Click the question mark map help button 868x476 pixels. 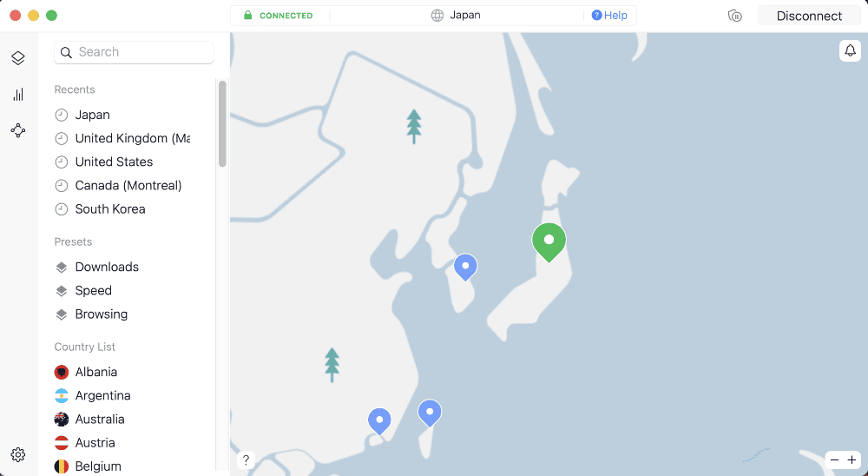tap(246, 459)
